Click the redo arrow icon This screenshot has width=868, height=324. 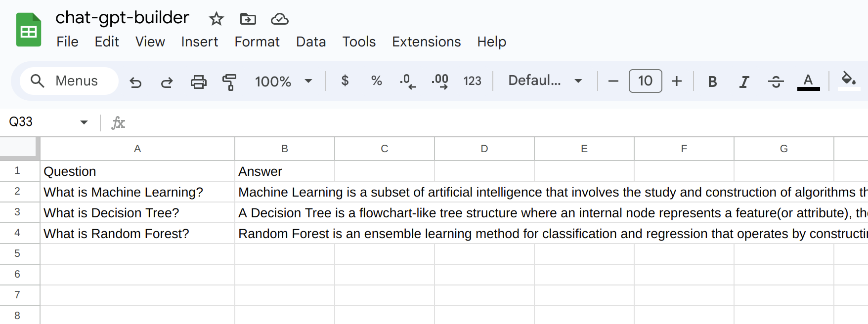(167, 81)
